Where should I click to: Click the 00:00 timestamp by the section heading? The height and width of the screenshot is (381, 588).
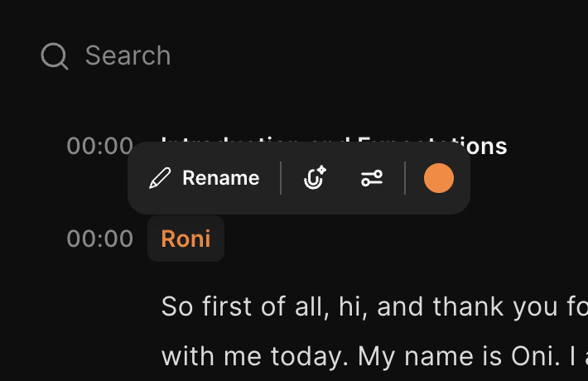(99, 147)
